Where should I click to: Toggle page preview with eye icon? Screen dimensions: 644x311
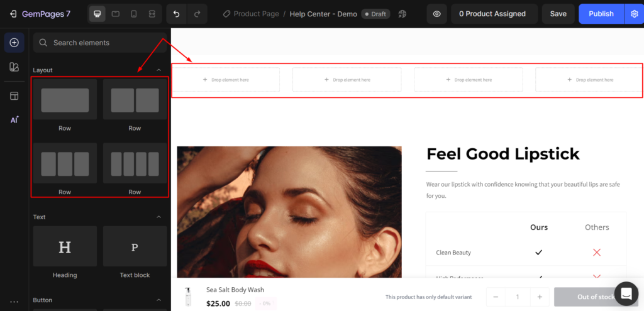[x=436, y=14]
